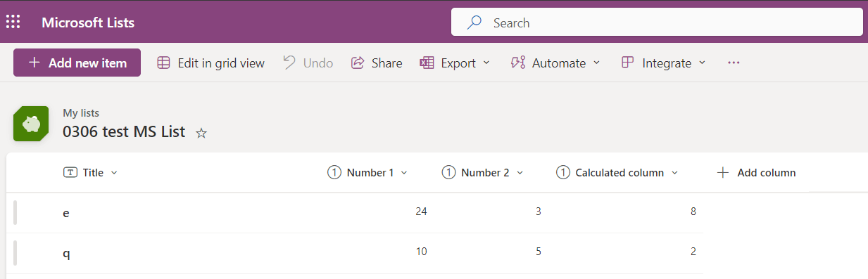Click the Number 1 value 10
The width and height of the screenshot is (868, 279).
422,252
